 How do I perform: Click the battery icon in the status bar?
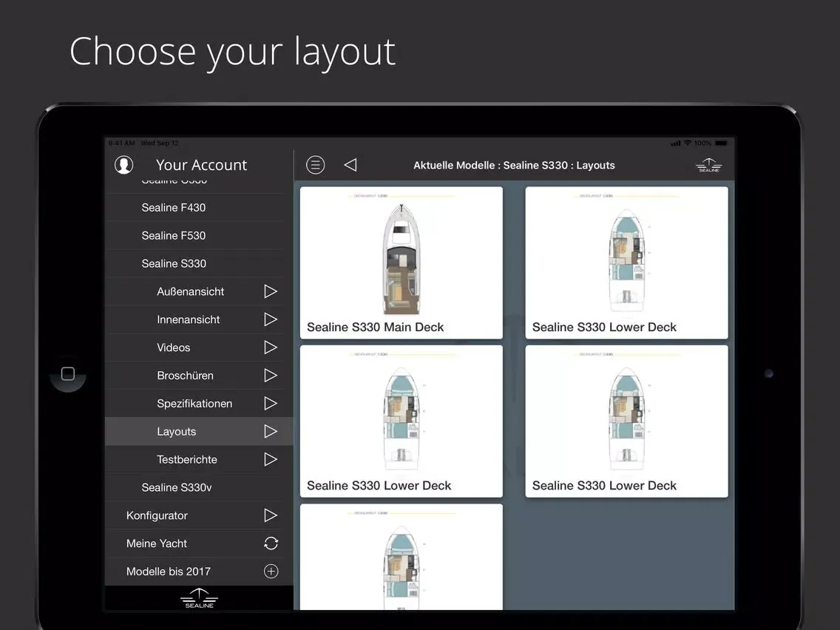722,143
